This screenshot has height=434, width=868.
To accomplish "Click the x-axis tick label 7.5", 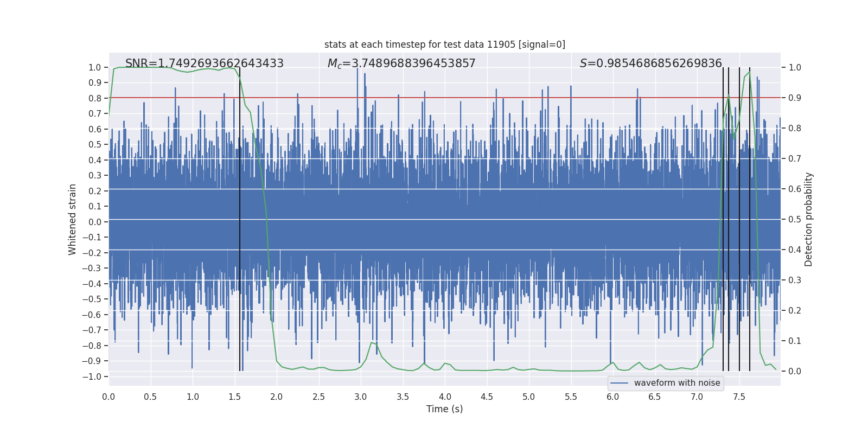I will (739, 397).
